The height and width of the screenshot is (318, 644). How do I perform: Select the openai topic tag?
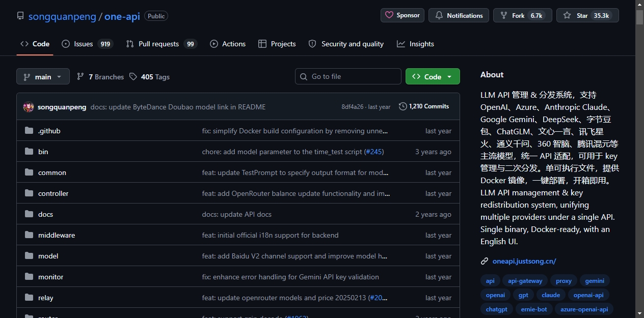click(495, 295)
